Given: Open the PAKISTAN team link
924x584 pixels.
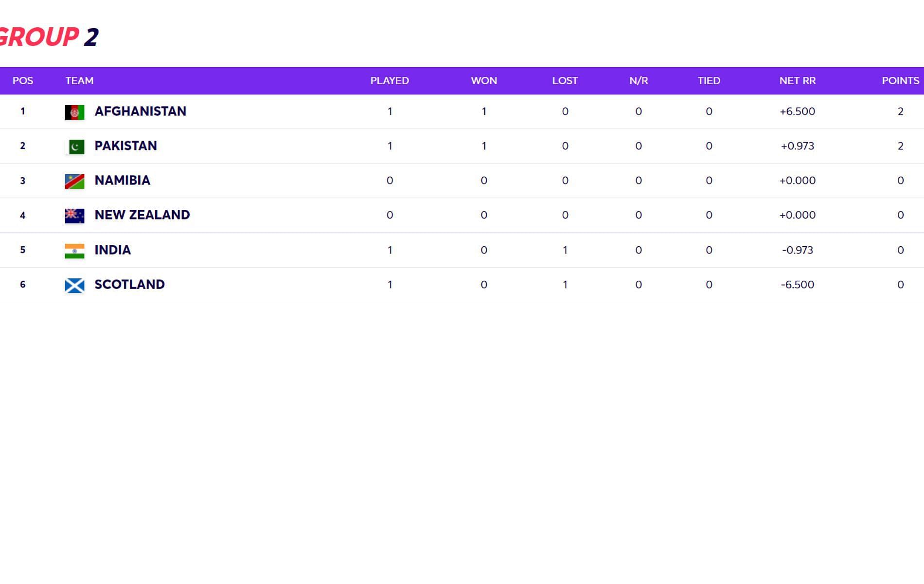Looking at the screenshot, I should [125, 146].
